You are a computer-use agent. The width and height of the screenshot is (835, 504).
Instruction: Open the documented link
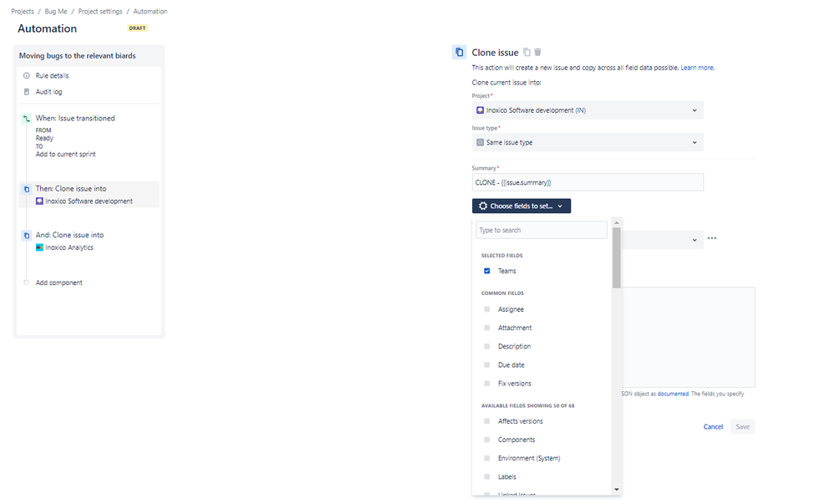673,394
